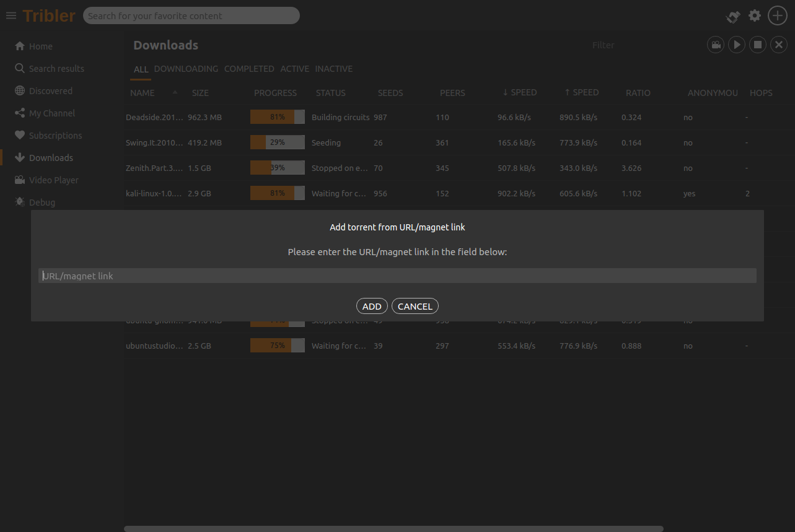795x532 pixels.
Task: Click the horizontal scrollbar at bottom
Action: coord(393,529)
